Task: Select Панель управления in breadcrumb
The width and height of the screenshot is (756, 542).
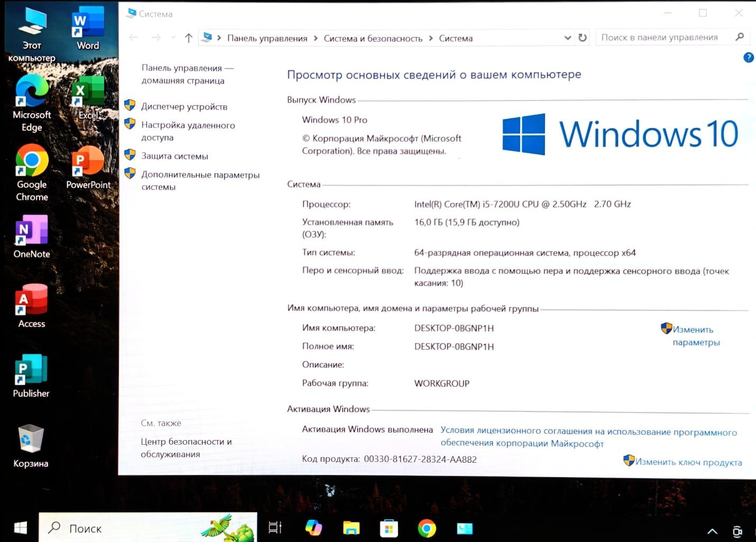Action: pos(267,38)
